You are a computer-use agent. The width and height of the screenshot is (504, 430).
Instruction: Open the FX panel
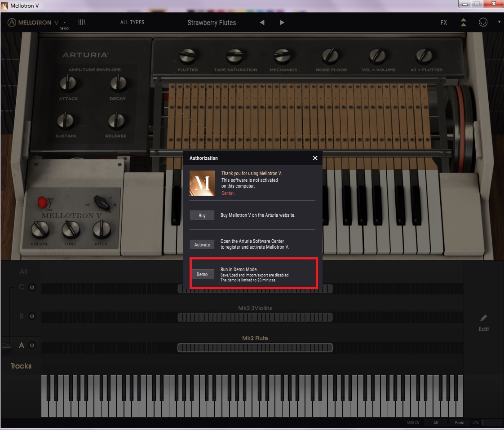[443, 22]
